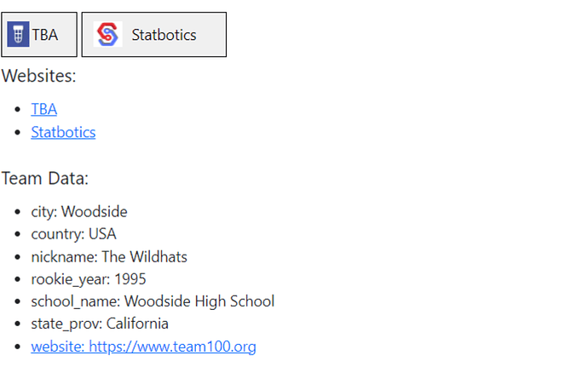Click The Blue Alliance lamp icon
Image resolution: width=588 pixels, height=367 pixels.
[18, 34]
